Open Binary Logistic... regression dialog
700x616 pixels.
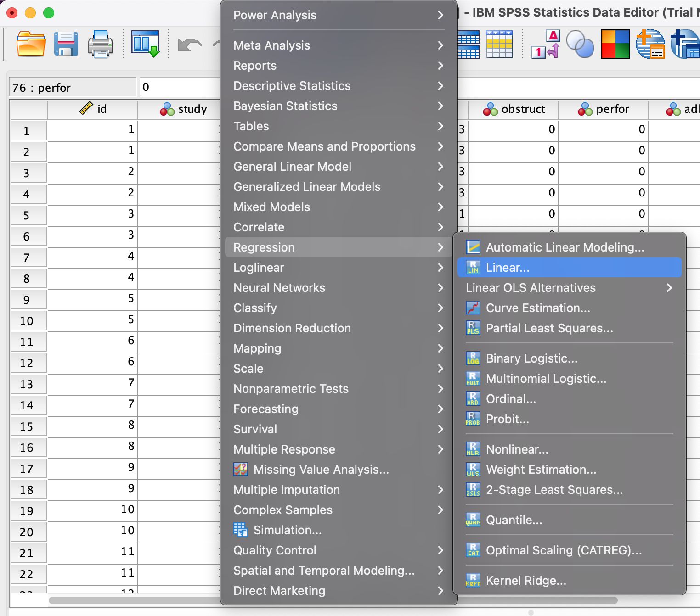(x=531, y=358)
